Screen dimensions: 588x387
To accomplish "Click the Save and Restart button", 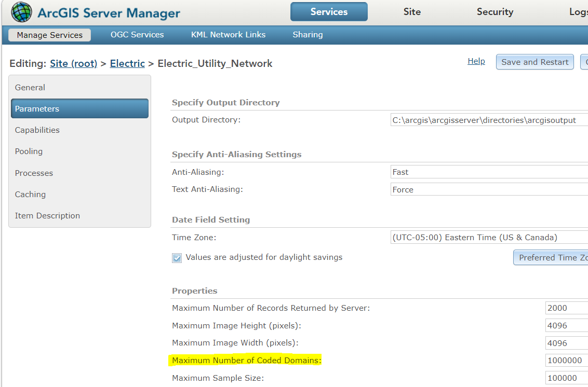I will [x=534, y=62].
